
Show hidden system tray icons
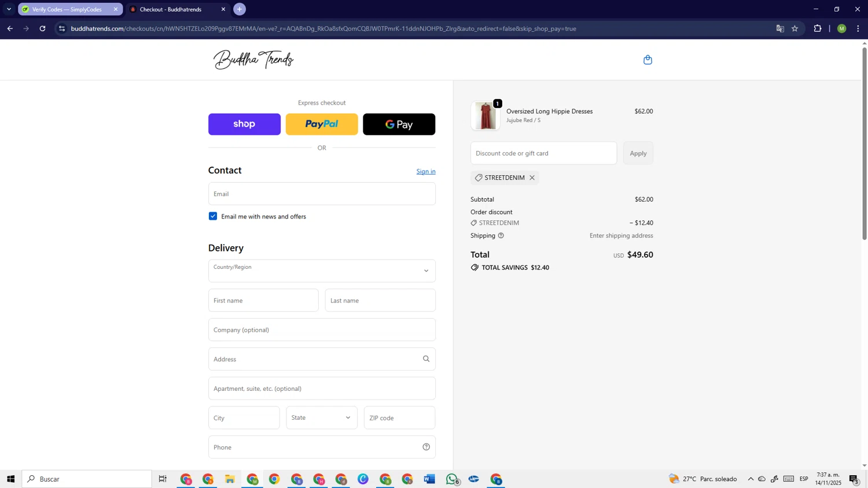[751, 479]
